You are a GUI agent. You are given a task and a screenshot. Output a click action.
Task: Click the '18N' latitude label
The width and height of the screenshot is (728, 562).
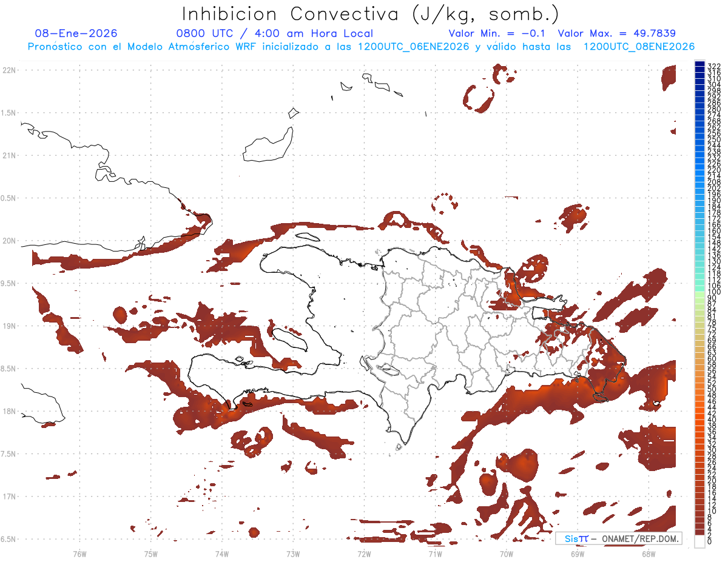10,412
